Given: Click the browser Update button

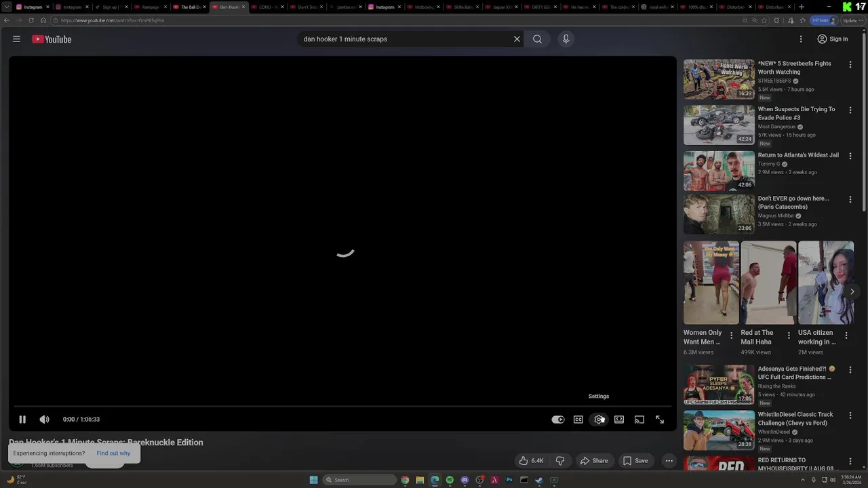Looking at the screenshot, I should point(853,20).
